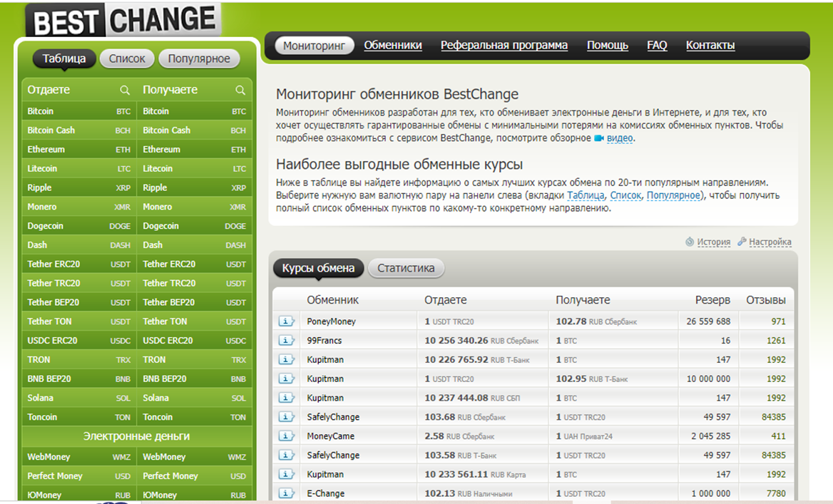The height and width of the screenshot is (504, 833).
Task: Open the История link
Action: [713, 242]
